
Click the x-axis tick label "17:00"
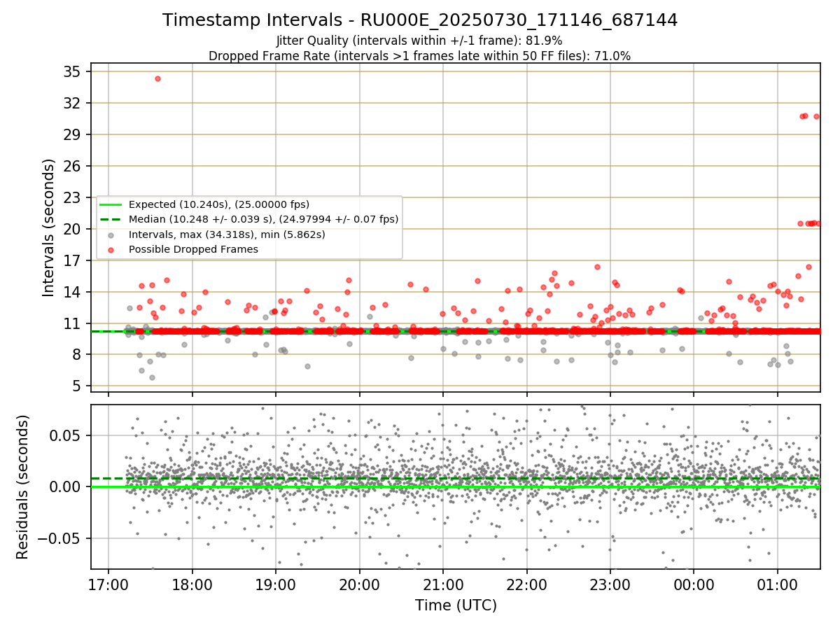point(108,584)
